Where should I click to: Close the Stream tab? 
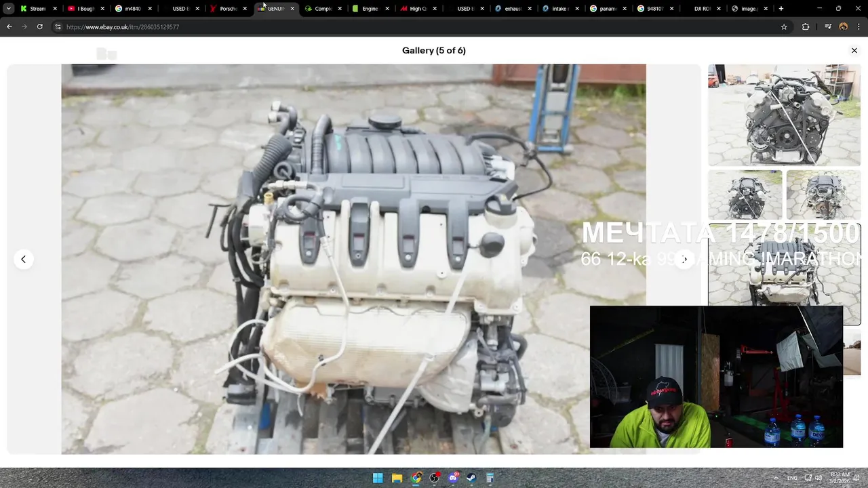[x=55, y=9]
